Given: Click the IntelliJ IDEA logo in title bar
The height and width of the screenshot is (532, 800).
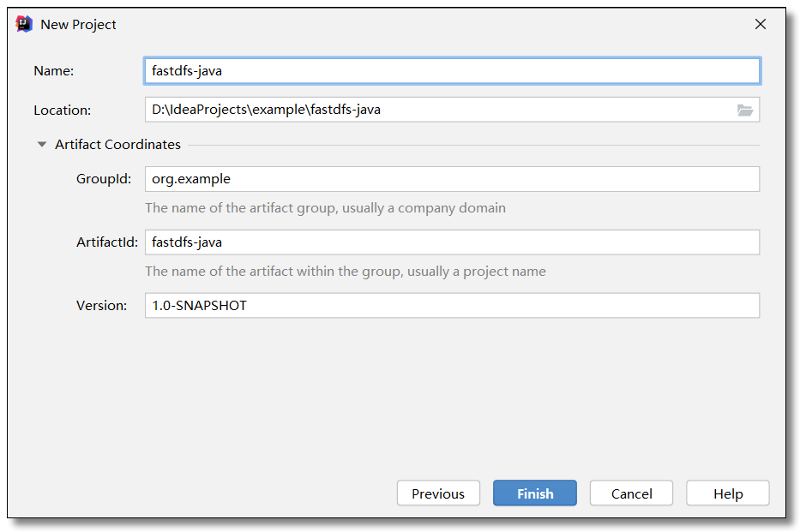Looking at the screenshot, I should (x=24, y=24).
